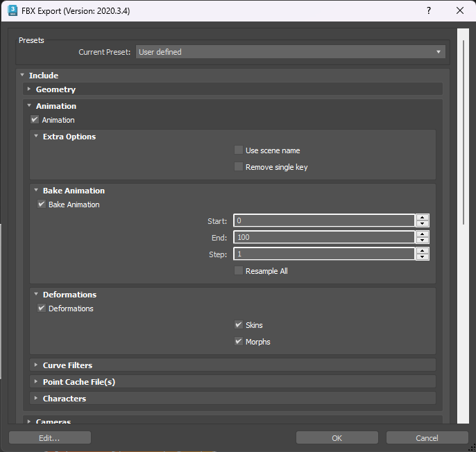Screen dimensions: 476x452
Task: Uncheck the Bake Animation option
Action: (42, 205)
